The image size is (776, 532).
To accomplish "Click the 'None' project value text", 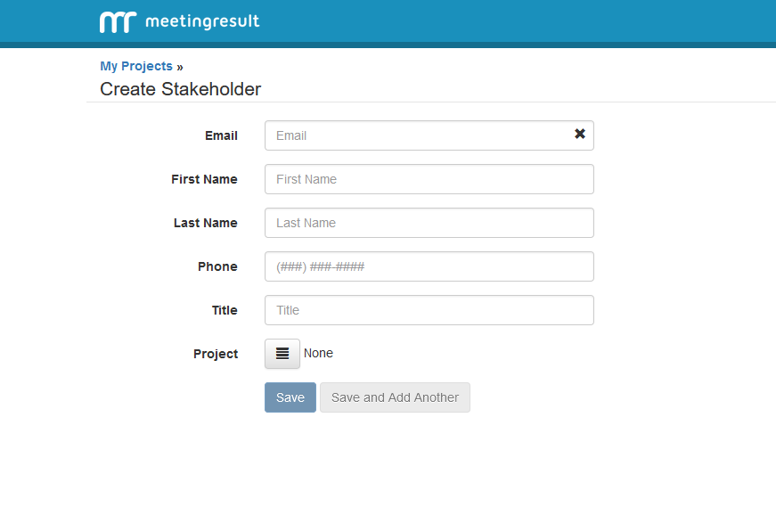I will 318,354.
